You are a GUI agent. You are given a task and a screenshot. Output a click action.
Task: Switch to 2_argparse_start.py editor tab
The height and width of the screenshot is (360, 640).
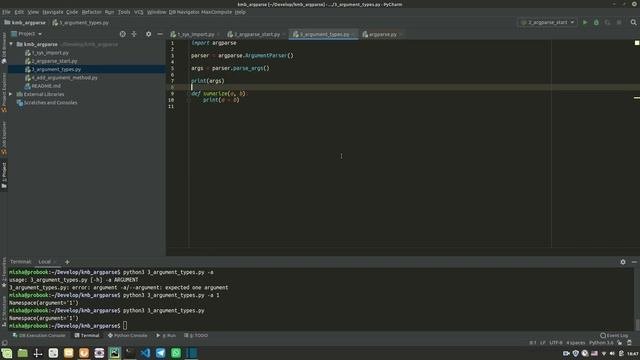pyautogui.click(x=256, y=34)
